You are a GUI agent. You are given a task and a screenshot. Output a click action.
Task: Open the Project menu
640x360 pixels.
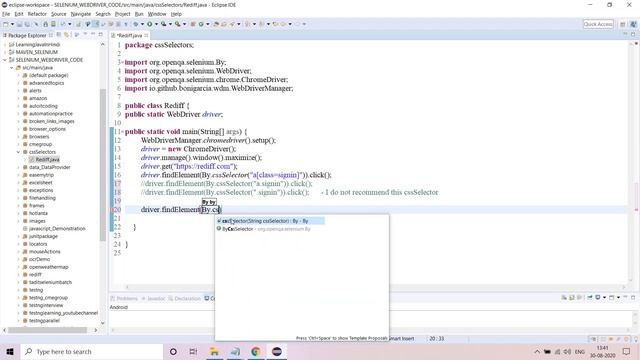coord(122,14)
